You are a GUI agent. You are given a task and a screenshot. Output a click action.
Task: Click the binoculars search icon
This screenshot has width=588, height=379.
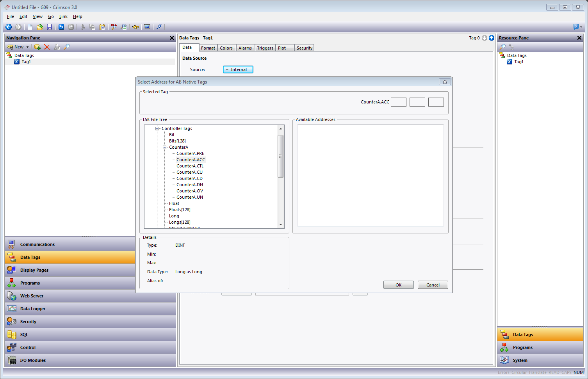click(x=135, y=27)
